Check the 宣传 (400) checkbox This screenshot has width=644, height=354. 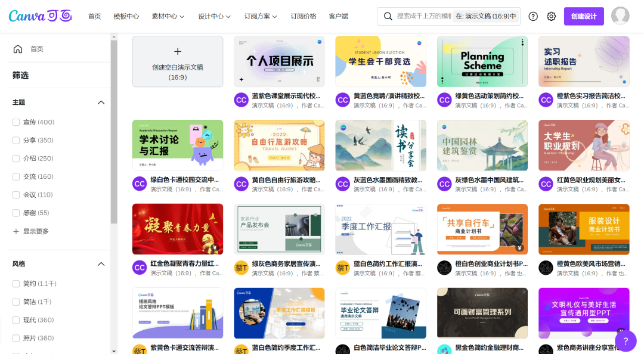[16, 122]
